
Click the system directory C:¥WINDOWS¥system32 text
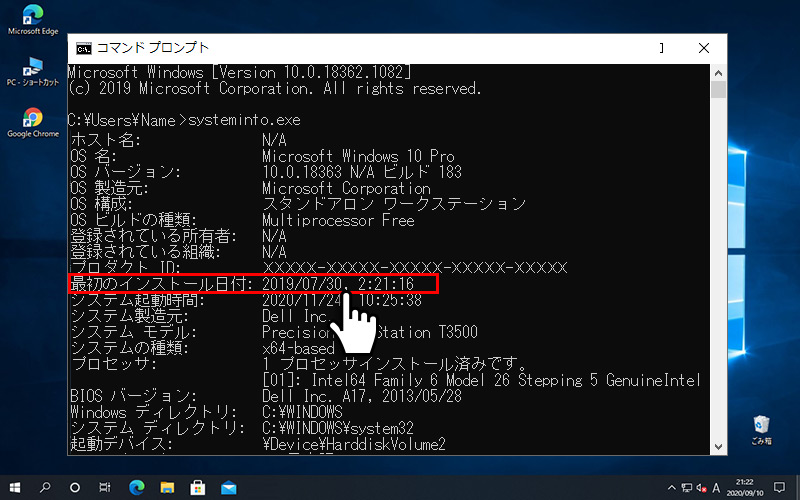pos(338,428)
